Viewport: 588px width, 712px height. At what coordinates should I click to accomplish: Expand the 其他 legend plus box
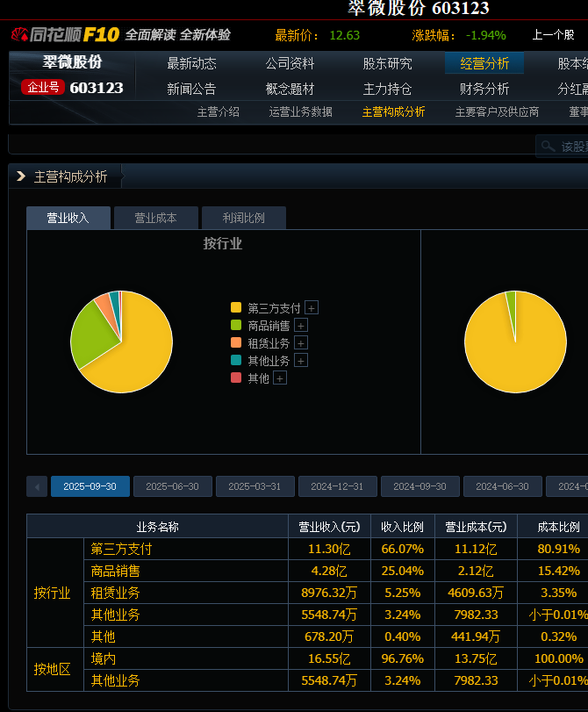click(280, 378)
